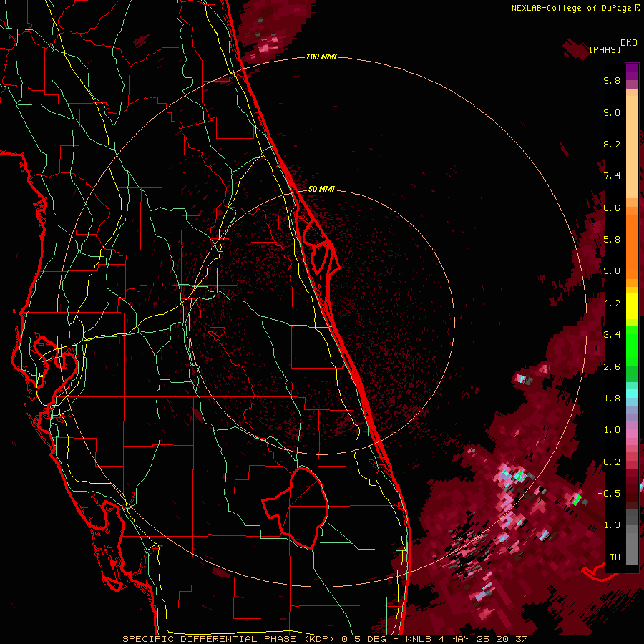The image size is (644, 644).
Task: Select the 8.2 scale value label
Action: [612, 144]
